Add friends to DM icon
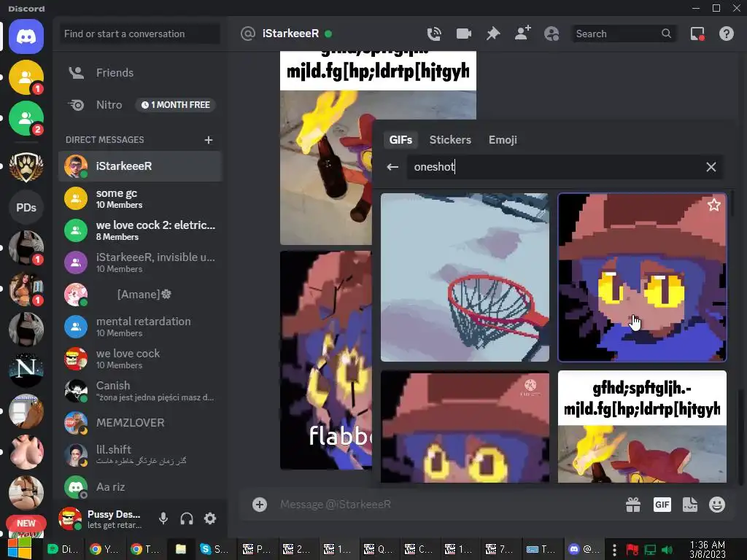 click(522, 34)
